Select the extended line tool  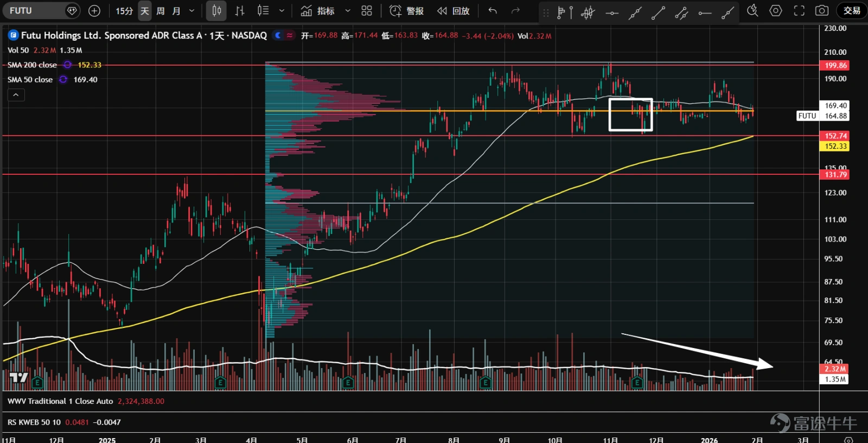(x=635, y=12)
